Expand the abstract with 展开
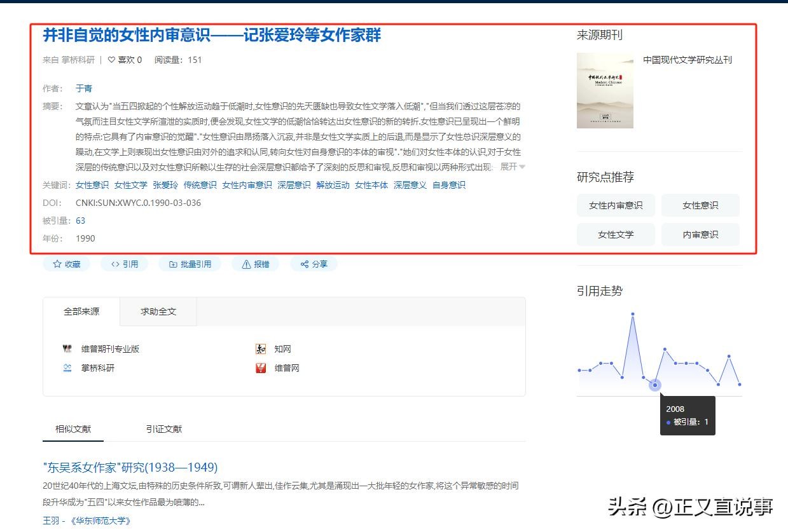The height and width of the screenshot is (532, 788). [x=512, y=167]
